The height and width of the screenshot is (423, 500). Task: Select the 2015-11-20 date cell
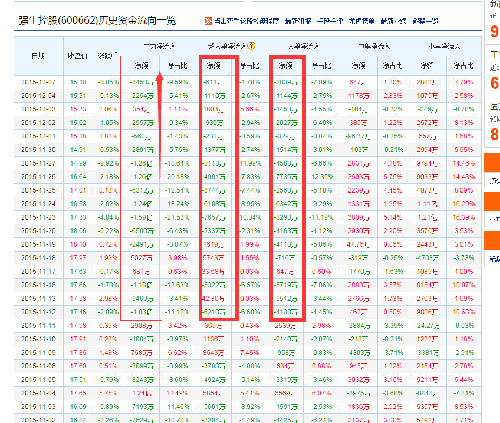coord(38,231)
